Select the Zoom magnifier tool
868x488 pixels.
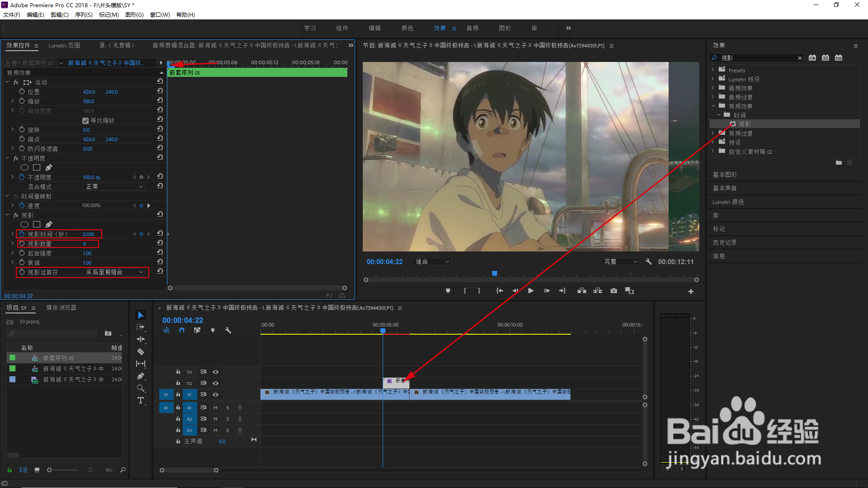point(141,388)
